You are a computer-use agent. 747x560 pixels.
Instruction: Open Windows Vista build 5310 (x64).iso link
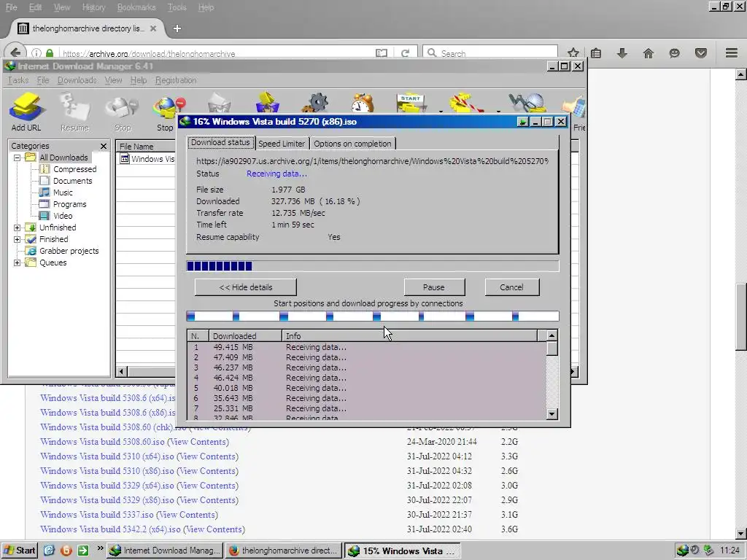107,456
